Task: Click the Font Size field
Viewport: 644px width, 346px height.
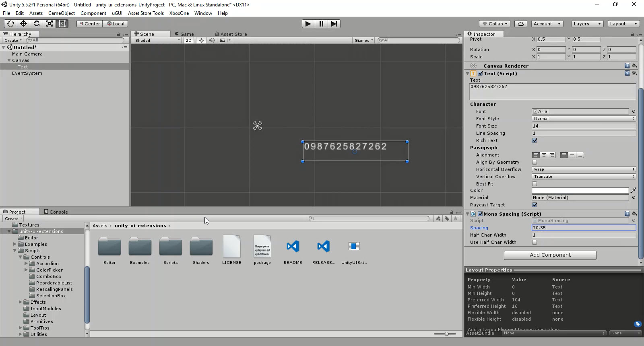Action: tap(584, 126)
